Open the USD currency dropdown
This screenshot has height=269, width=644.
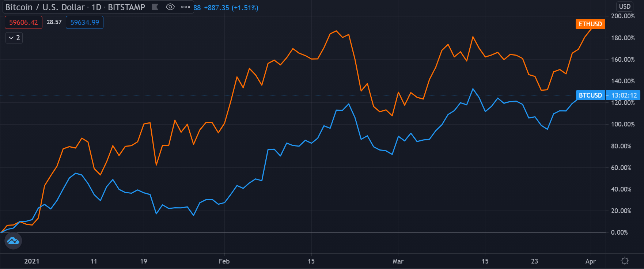[x=624, y=6]
